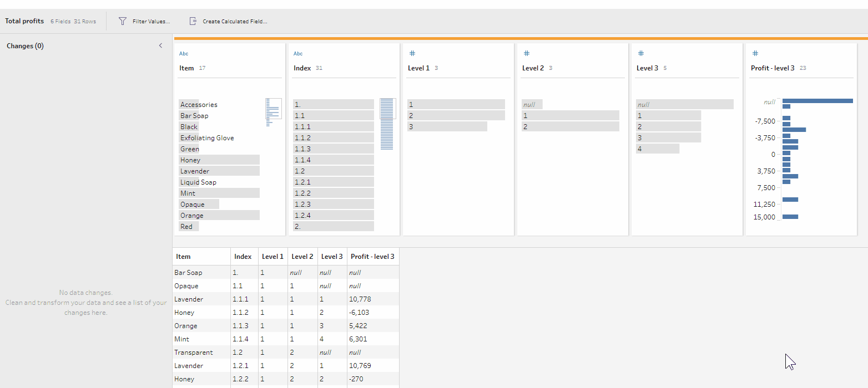Select Accessories value in Item card

click(219, 104)
